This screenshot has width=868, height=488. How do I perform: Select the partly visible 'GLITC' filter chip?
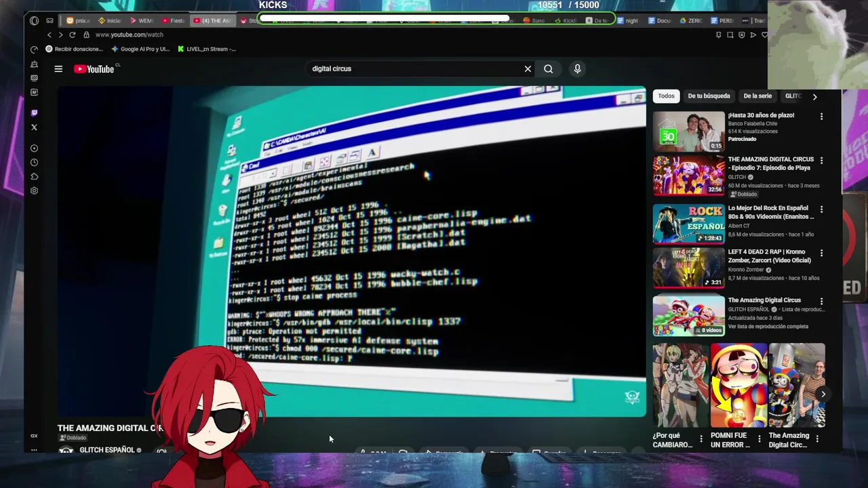(792, 96)
